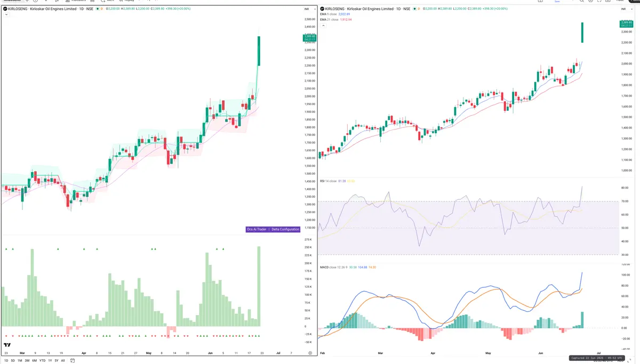Click the Delta Configuration label
640x364 pixels.
(x=285, y=229)
